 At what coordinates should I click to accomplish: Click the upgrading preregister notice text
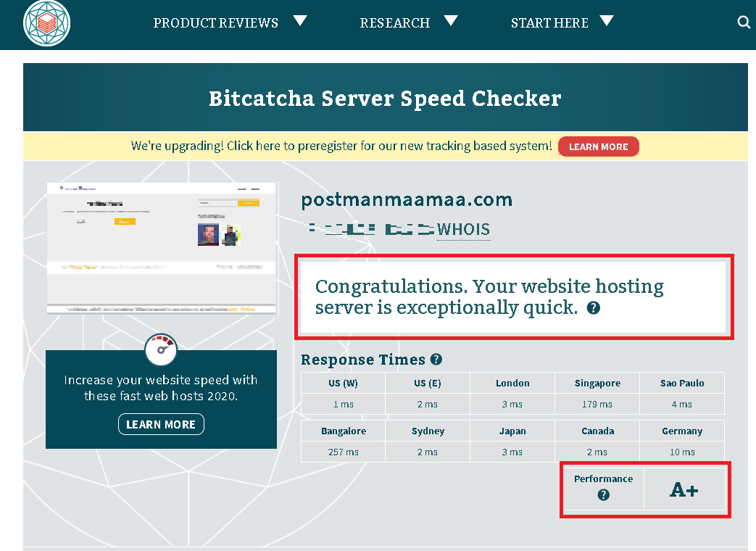click(x=341, y=146)
